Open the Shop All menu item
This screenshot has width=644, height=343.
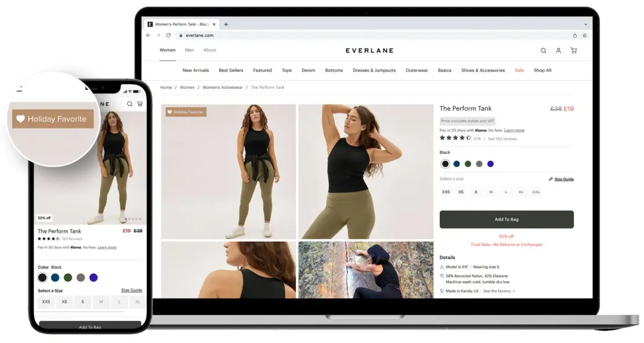point(542,70)
